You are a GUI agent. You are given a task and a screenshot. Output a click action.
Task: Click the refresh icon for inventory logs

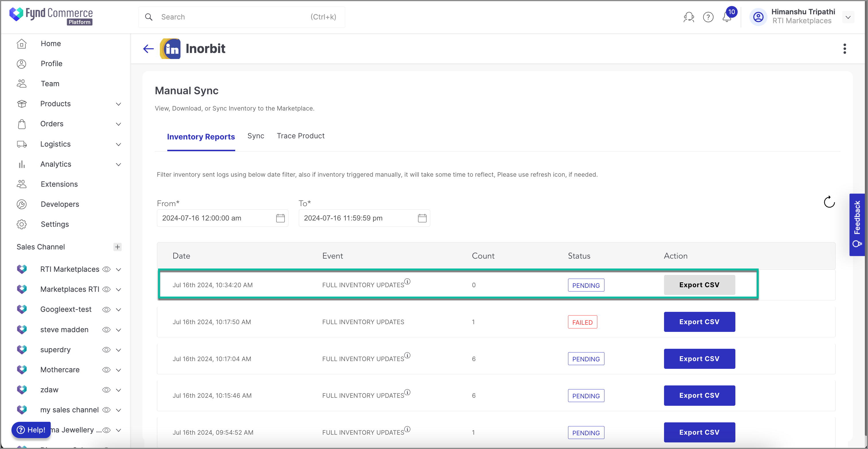(x=829, y=202)
